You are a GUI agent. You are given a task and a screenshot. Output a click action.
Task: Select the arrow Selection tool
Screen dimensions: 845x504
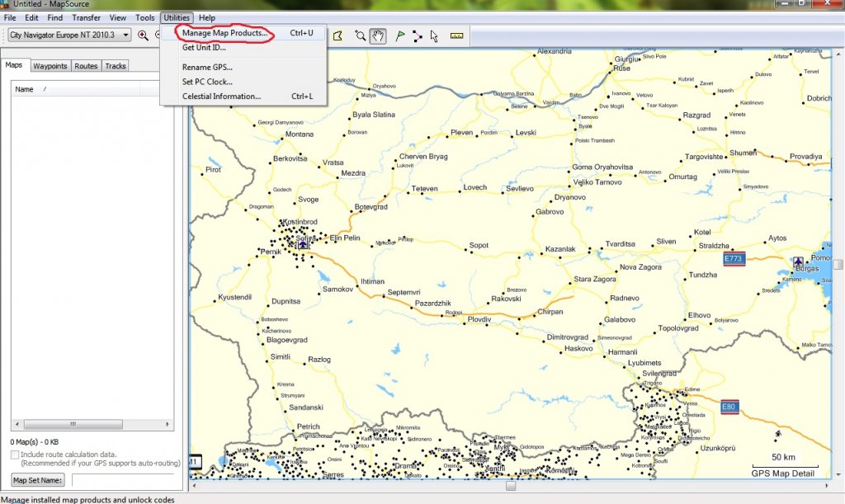click(434, 35)
